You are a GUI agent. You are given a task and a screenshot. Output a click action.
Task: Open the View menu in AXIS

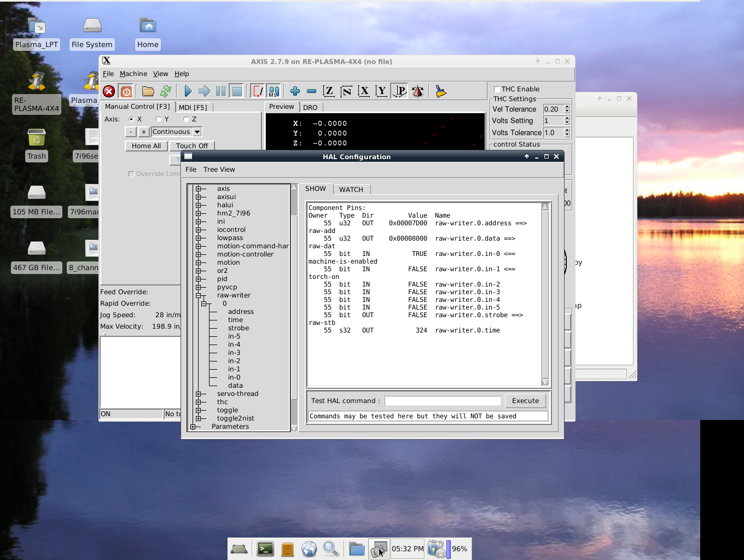tap(160, 74)
